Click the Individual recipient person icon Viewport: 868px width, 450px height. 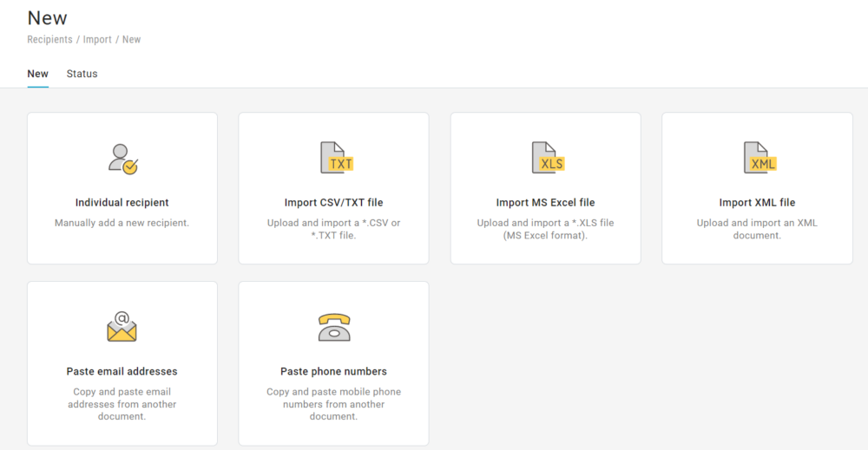[x=122, y=159]
